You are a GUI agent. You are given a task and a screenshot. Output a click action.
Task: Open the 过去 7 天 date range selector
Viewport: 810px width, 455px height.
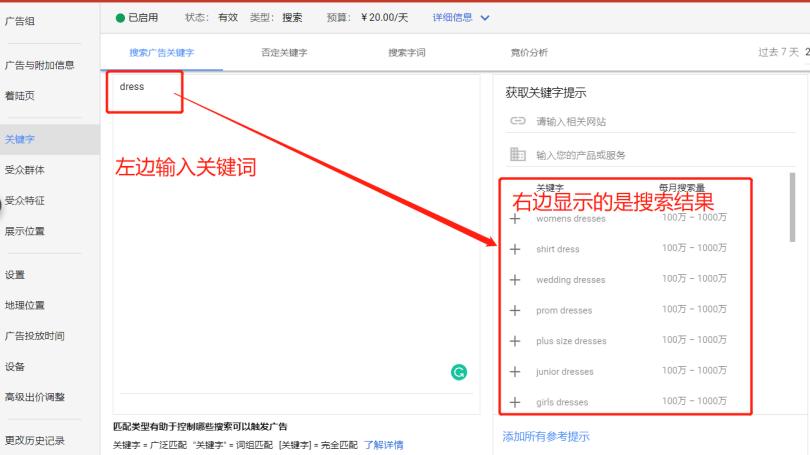778,52
